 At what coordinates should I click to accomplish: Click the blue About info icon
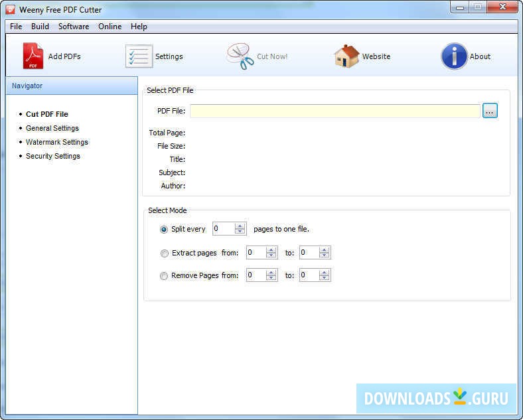click(x=454, y=56)
